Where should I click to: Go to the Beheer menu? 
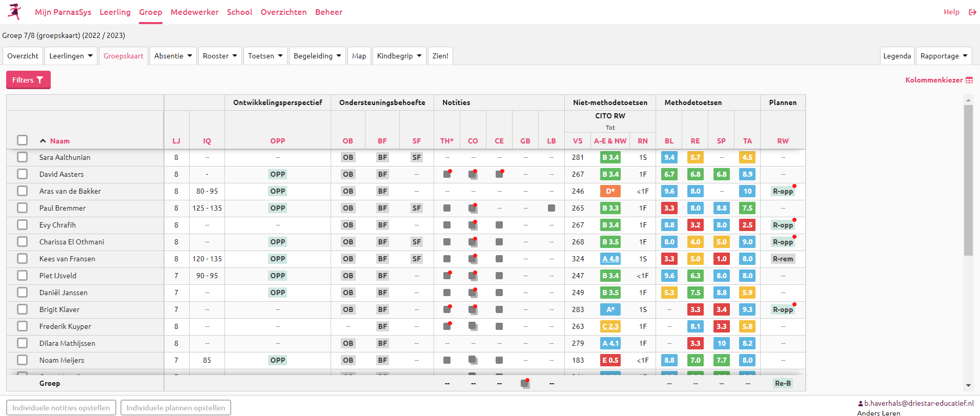click(x=329, y=12)
